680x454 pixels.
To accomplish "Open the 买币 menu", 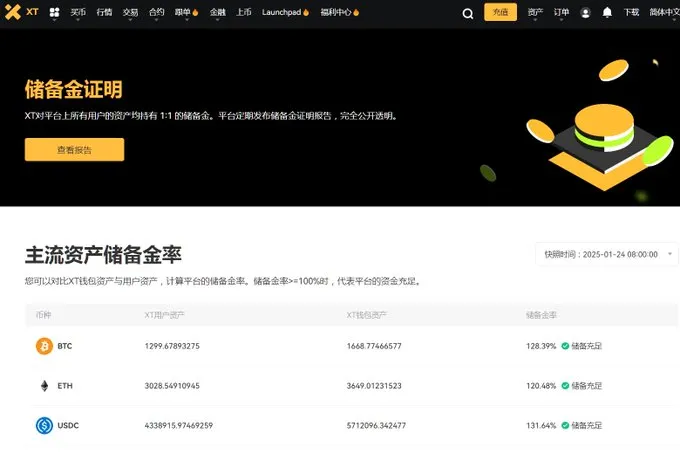I will [78, 12].
